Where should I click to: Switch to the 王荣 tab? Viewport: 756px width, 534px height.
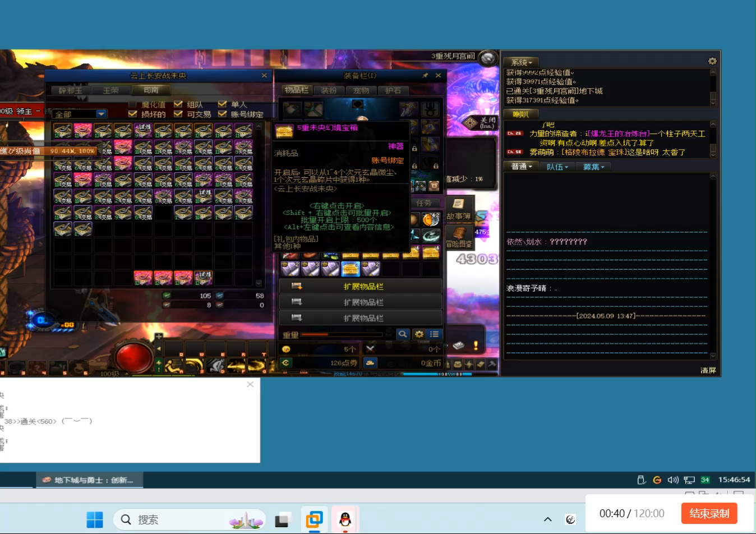point(110,90)
